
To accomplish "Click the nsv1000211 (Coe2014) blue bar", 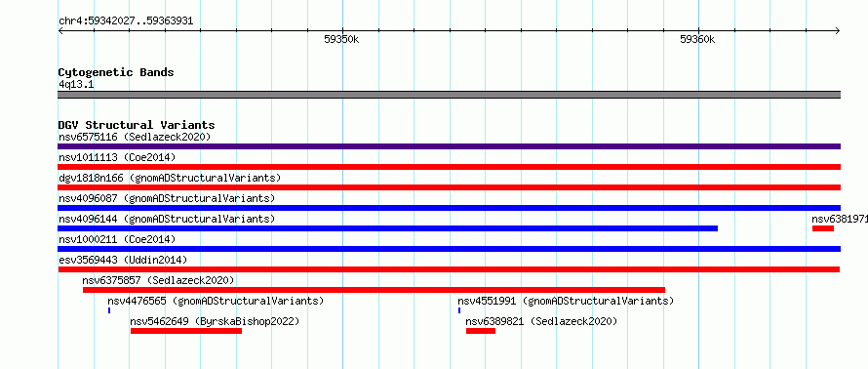I will (x=449, y=249).
